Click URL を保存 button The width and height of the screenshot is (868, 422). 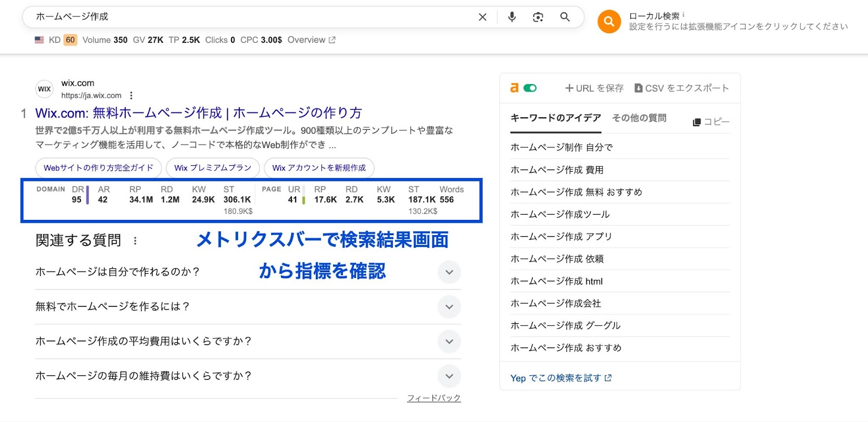(x=594, y=88)
